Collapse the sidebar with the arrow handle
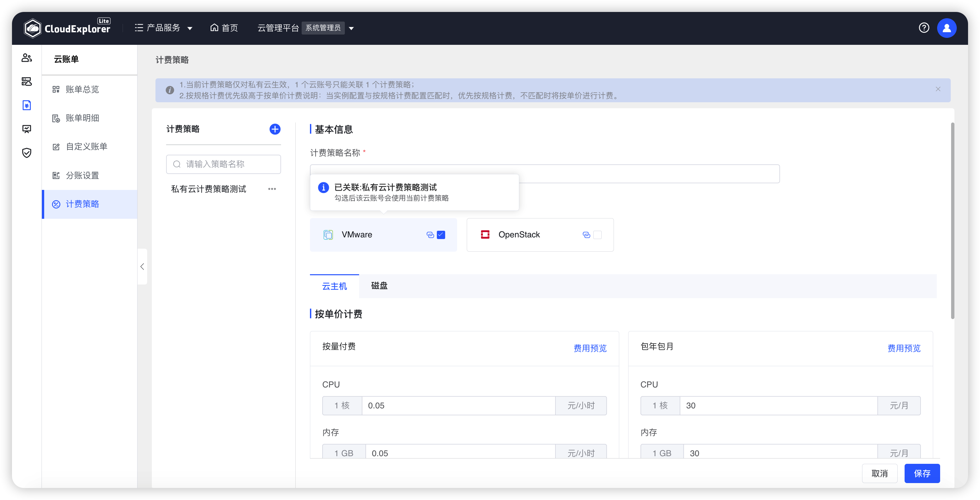The image size is (980, 500). [x=142, y=267]
